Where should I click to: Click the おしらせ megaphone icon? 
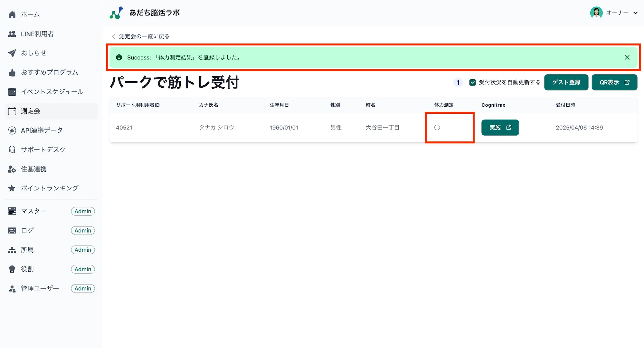[x=12, y=53]
